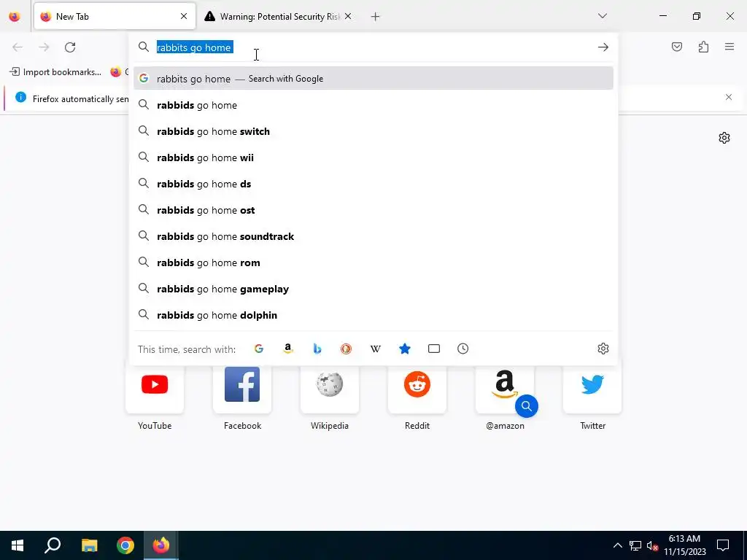This screenshot has height=560, width=747.
Task: Open search settings gear in dropdown
Action: click(603, 349)
